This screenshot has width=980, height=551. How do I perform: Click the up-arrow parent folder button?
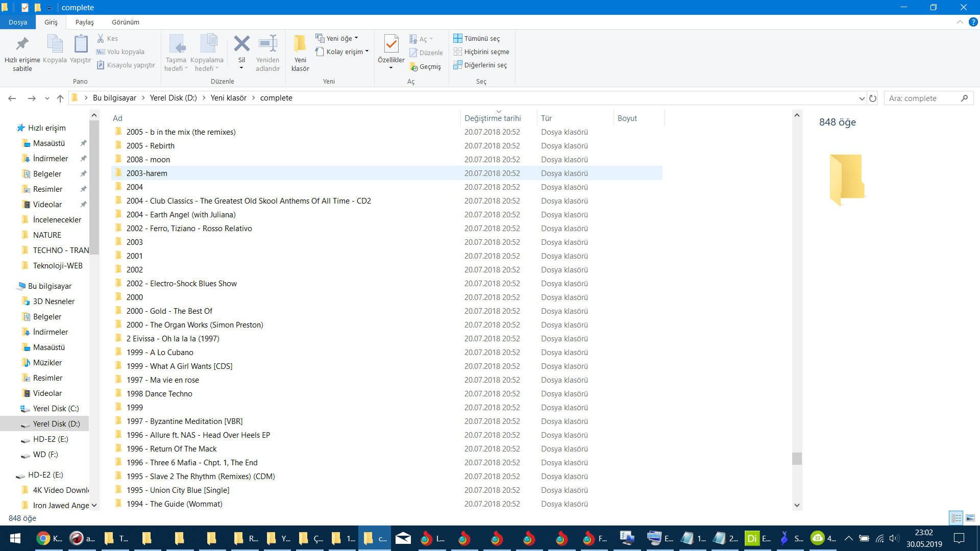click(60, 98)
